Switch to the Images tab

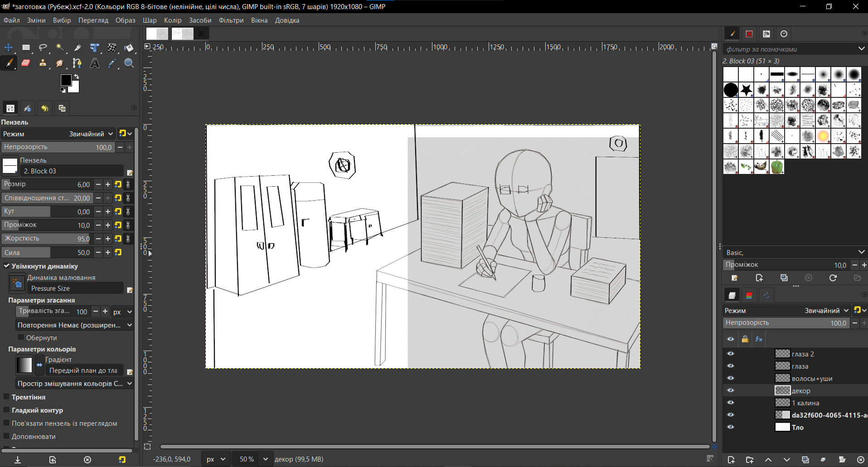pos(62,108)
